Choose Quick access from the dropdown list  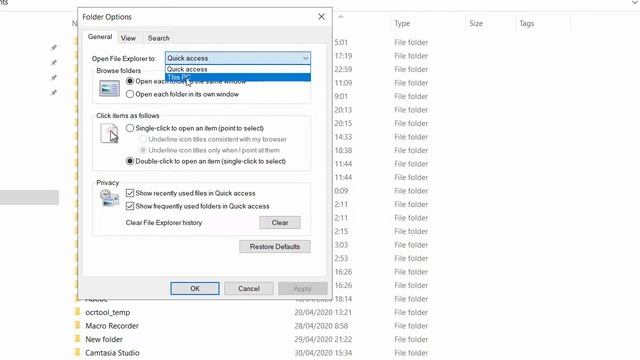(x=238, y=69)
